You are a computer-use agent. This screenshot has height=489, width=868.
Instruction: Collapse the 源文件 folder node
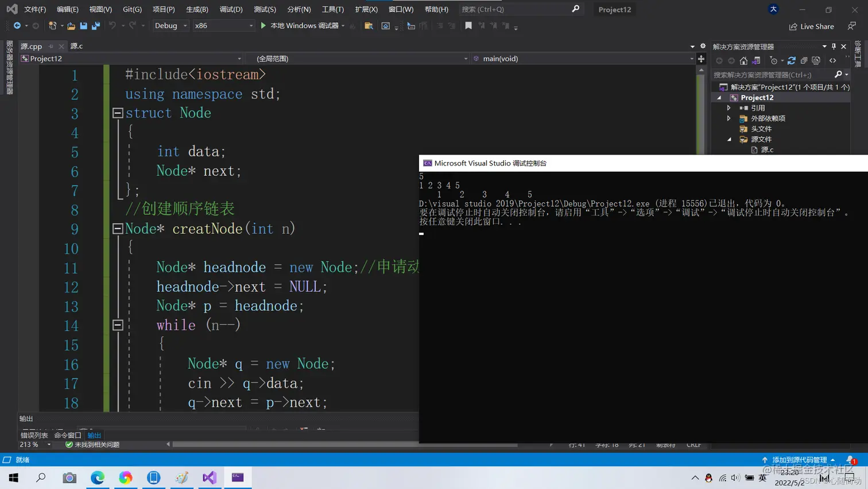[x=729, y=139]
